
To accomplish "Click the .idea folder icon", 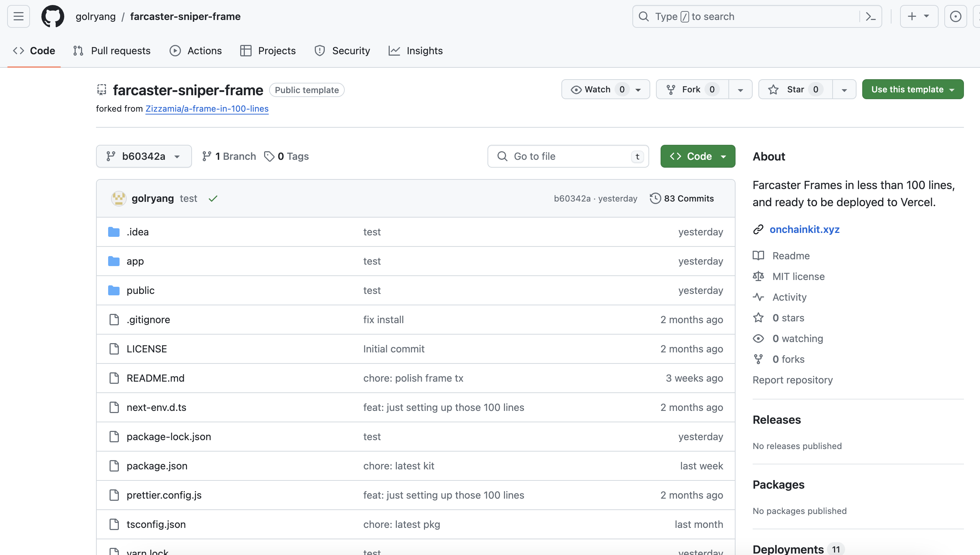I will [113, 232].
